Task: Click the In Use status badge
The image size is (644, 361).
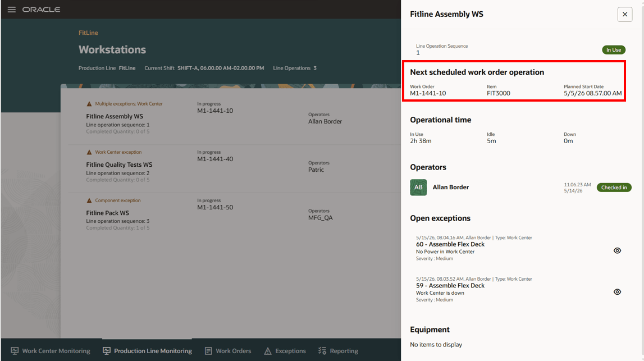Action: coord(614,50)
